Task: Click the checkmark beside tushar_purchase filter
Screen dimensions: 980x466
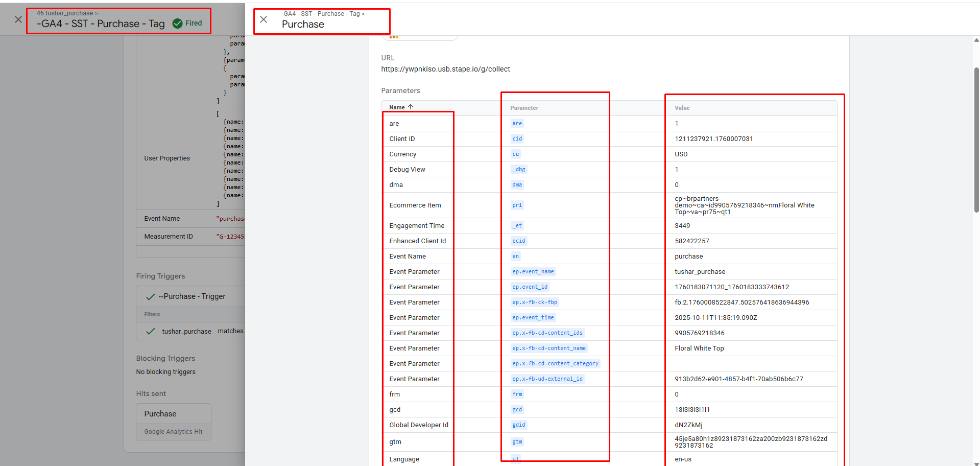Action: [151, 332]
